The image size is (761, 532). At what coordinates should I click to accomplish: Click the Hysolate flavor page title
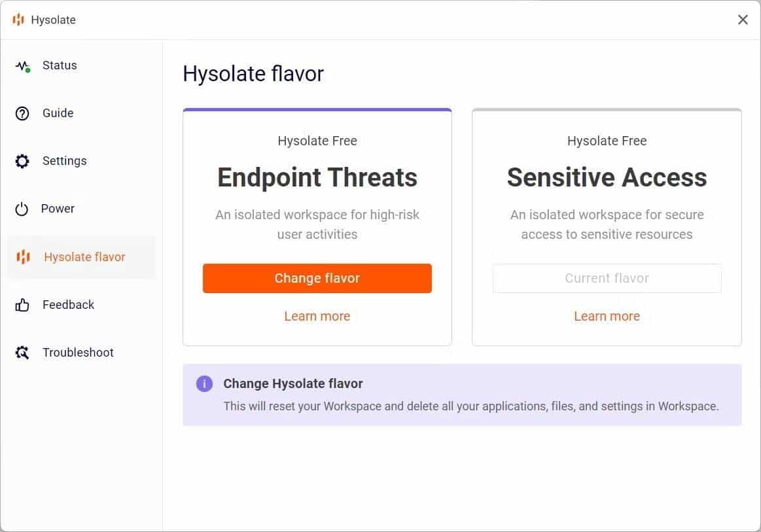coord(253,73)
